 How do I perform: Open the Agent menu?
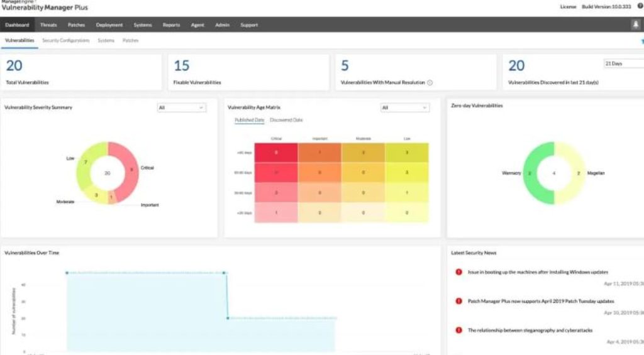click(197, 25)
